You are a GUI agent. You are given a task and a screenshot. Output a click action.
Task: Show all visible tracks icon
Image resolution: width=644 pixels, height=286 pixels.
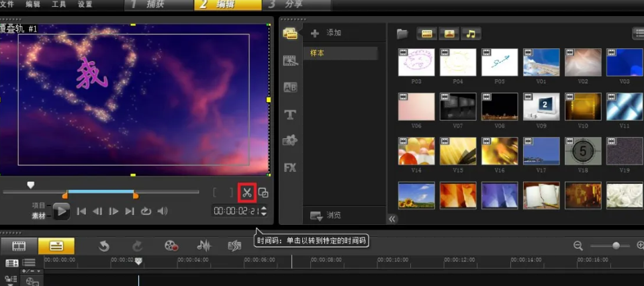pyautogui.click(x=11, y=263)
